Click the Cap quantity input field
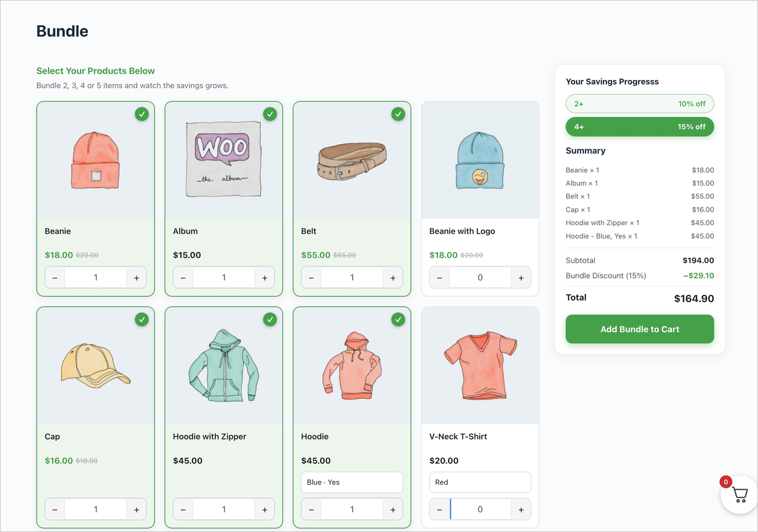This screenshot has height=532, width=758. pos(96,509)
